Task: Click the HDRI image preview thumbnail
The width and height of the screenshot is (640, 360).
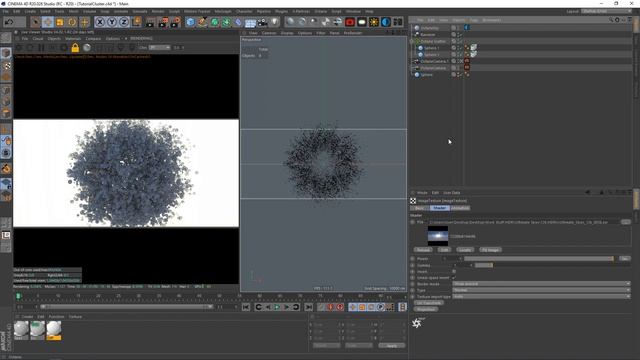Action: pos(438,236)
